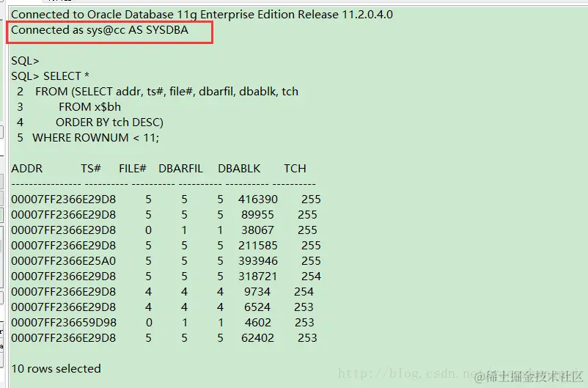The height and width of the screenshot is (388, 588).
Task: Click the DBARFIL column header
Action: point(181,169)
